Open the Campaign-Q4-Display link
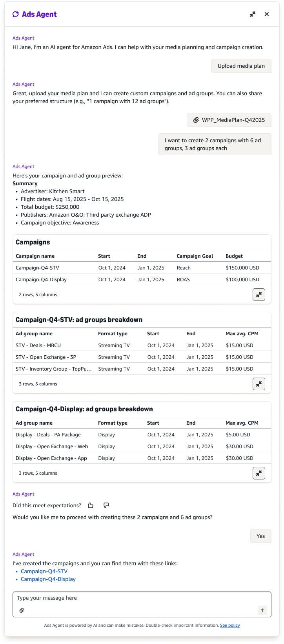This screenshot has height=644, width=284. [x=48, y=579]
